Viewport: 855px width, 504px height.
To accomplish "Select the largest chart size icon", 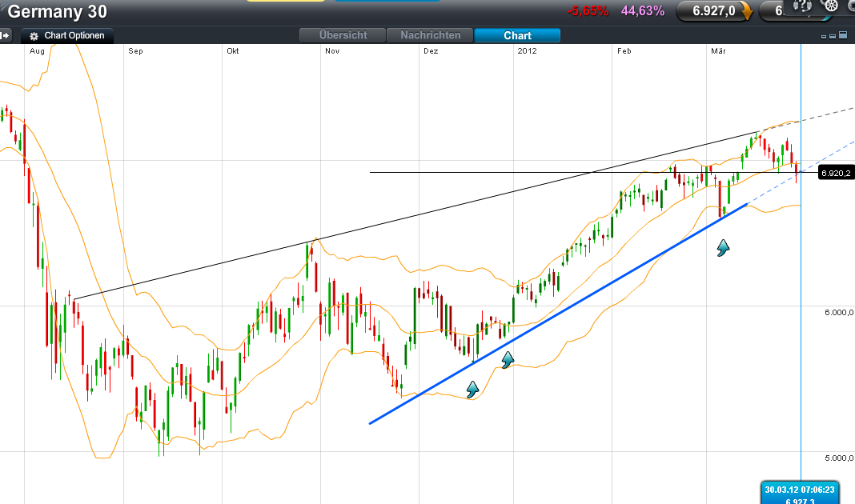I will point(841,36).
